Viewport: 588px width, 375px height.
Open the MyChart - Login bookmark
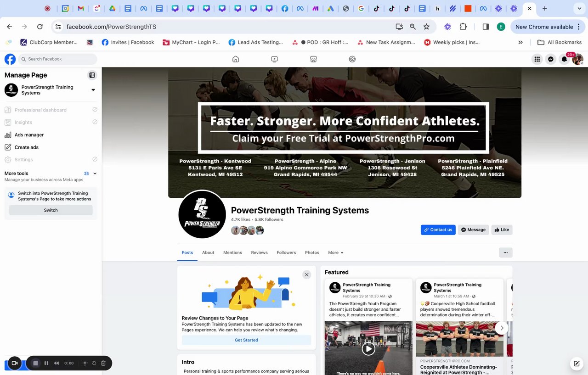(191, 42)
